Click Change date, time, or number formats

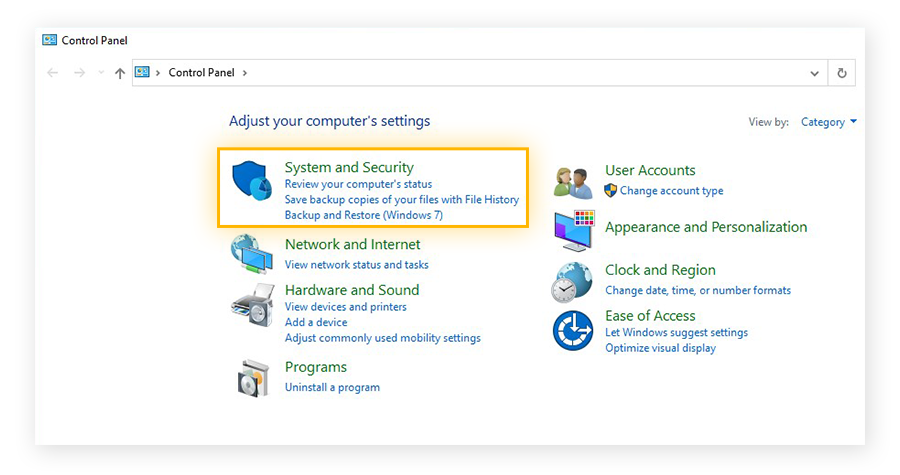pyautogui.click(x=697, y=290)
